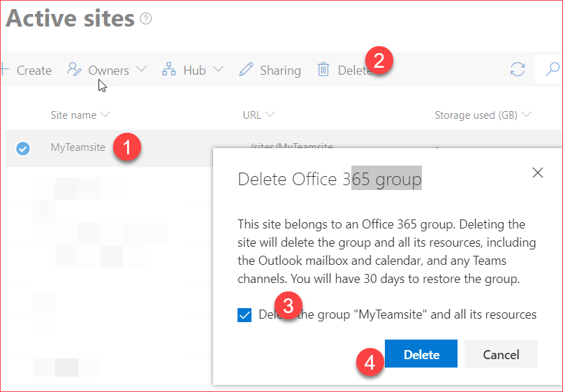Click the Hub toolbar label

point(194,71)
